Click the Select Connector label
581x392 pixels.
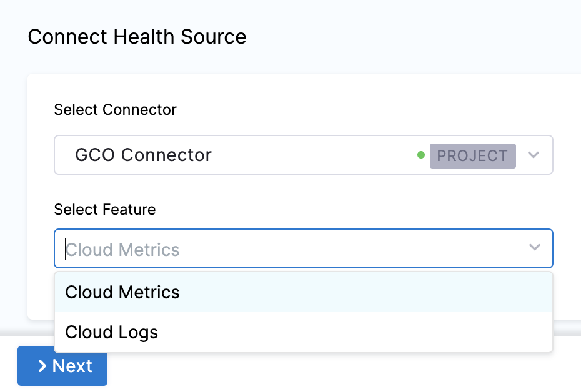115,110
